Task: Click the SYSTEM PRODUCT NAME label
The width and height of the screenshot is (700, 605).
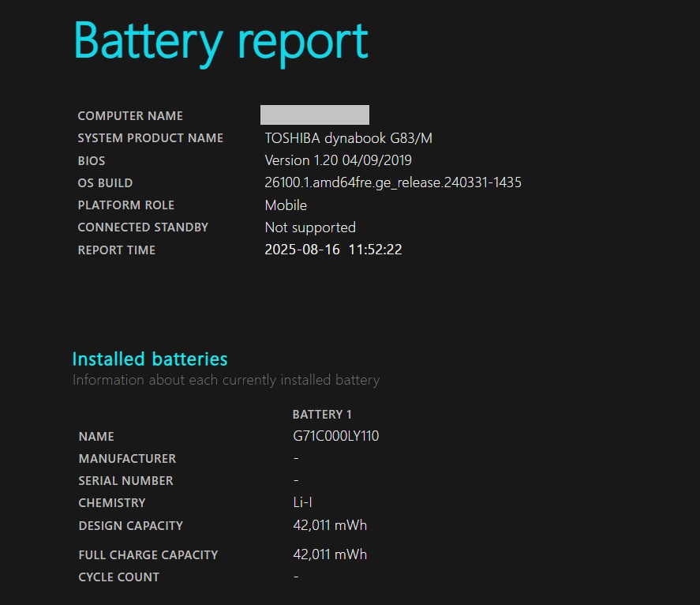Action: 150,138
